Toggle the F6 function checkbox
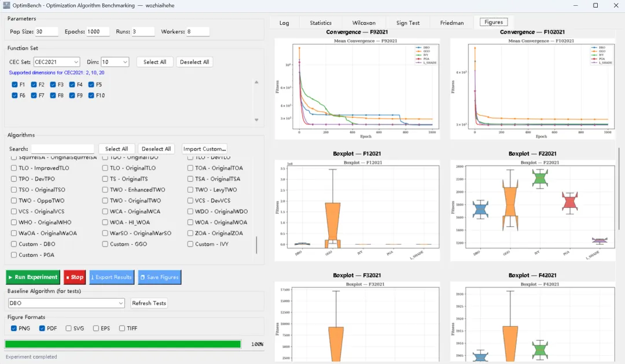The width and height of the screenshot is (625, 364). (14, 95)
